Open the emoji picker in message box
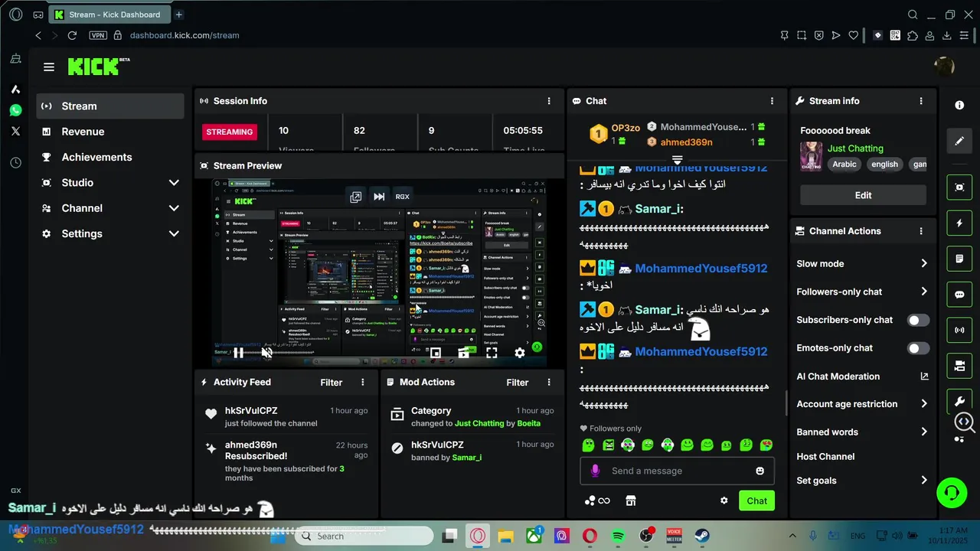Image resolution: width=980 pixels, height=551 pixels. click(x=759, y=471)
